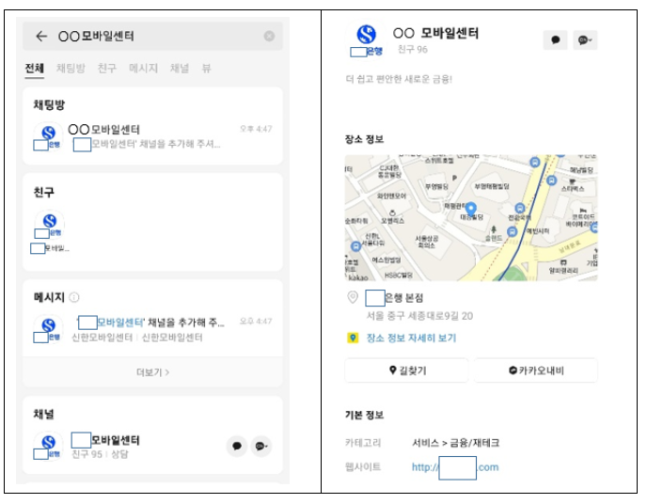647x504 pixels.
Task: Start chat with 모바일센터 channel result
Action: (x=237, y=446)
